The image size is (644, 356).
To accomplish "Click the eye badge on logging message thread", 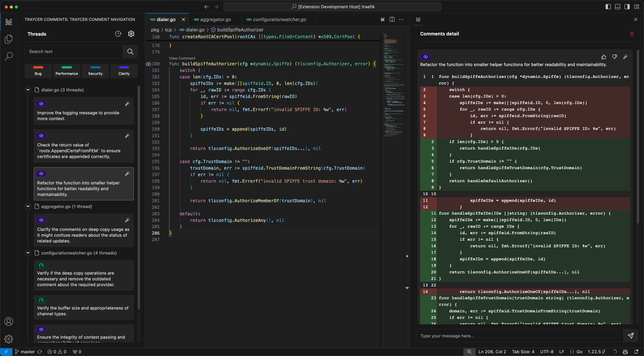I will pos(41,104).
